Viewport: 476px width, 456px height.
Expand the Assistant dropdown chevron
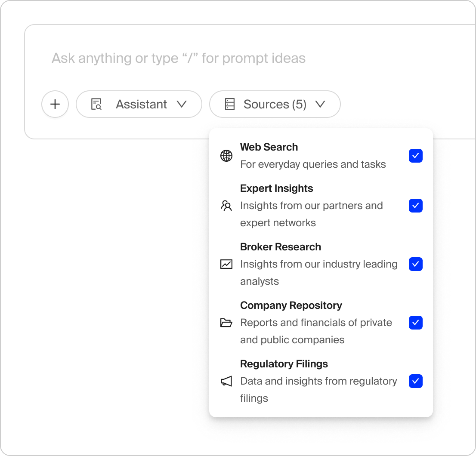point(182,104)
